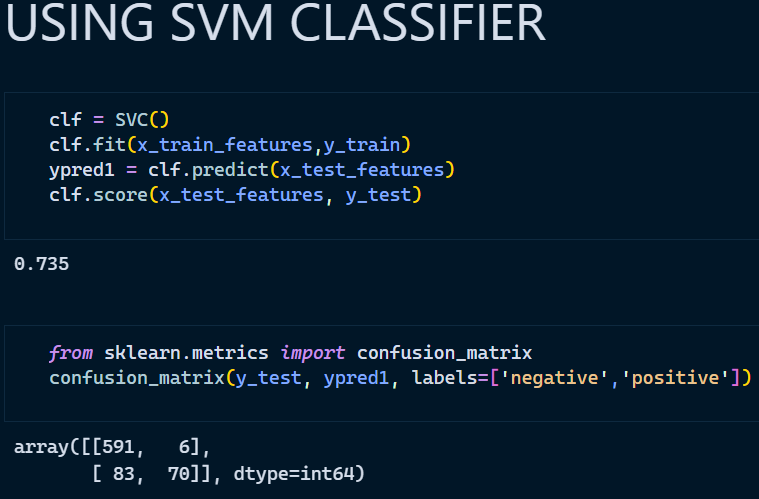Click the x_train_features argument

(225, 145)
